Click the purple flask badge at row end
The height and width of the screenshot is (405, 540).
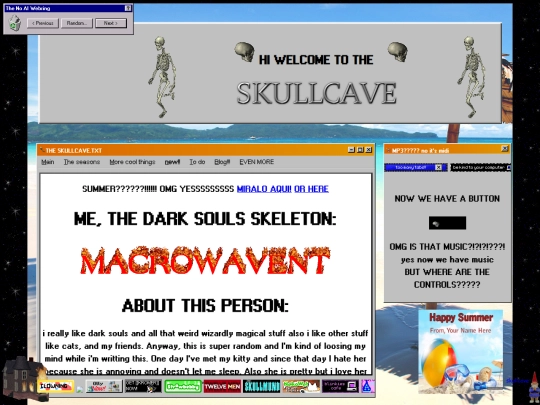point(368,386)
